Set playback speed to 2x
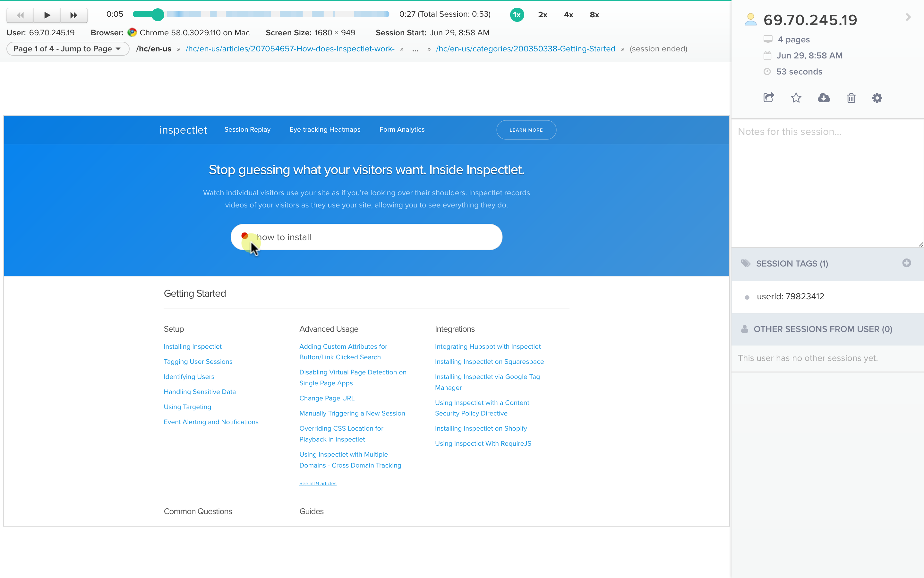The height and width of the screenshot is (578, 924). (543, 15)
